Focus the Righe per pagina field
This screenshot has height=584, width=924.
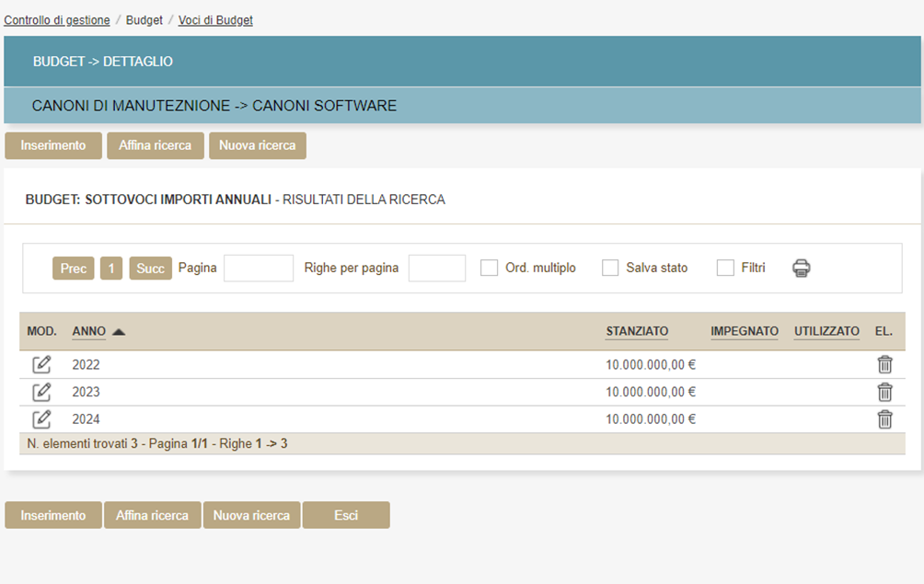(x=437, y=268)
